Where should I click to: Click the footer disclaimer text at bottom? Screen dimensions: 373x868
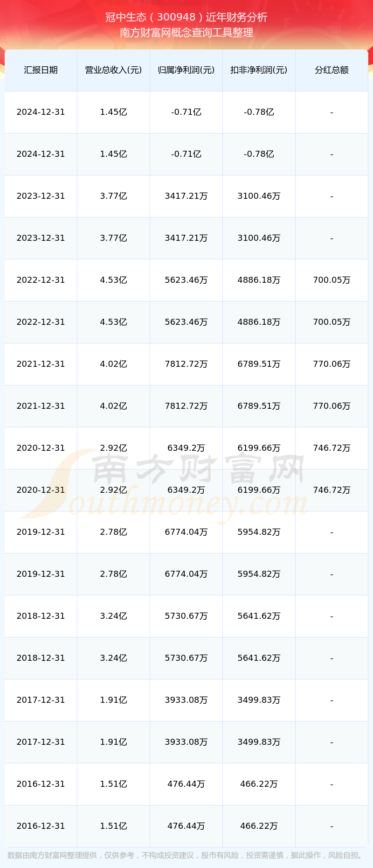(x=186, y=855)
